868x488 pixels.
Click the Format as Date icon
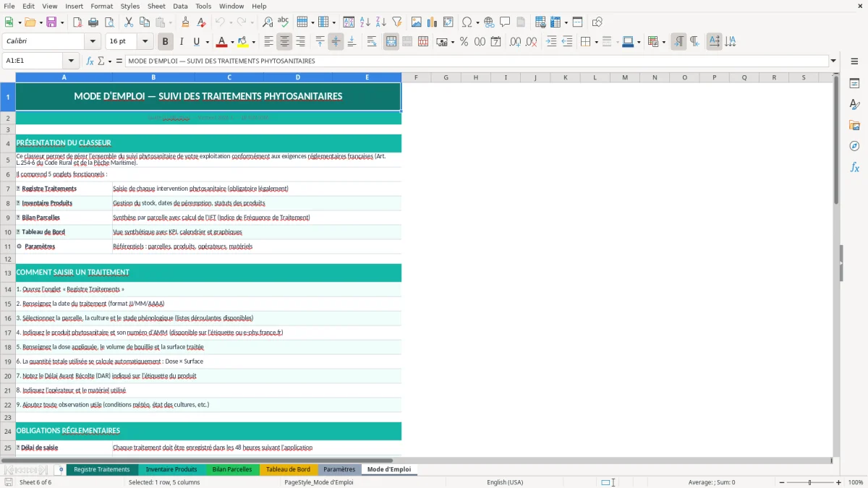(x=495, y=42)
